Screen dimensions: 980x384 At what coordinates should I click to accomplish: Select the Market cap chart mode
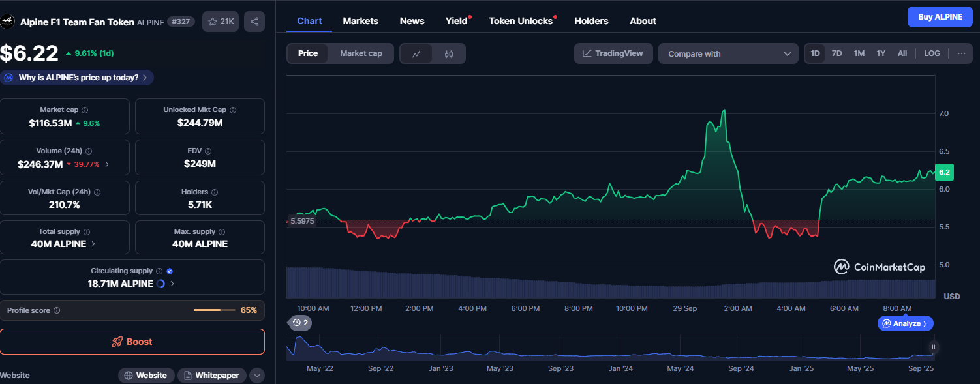tap(361, 53)
